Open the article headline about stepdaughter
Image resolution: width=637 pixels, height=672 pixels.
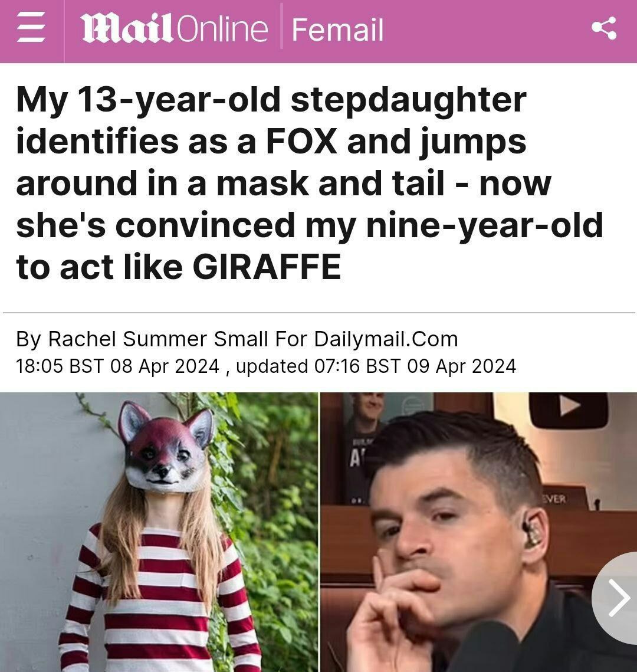309,182
